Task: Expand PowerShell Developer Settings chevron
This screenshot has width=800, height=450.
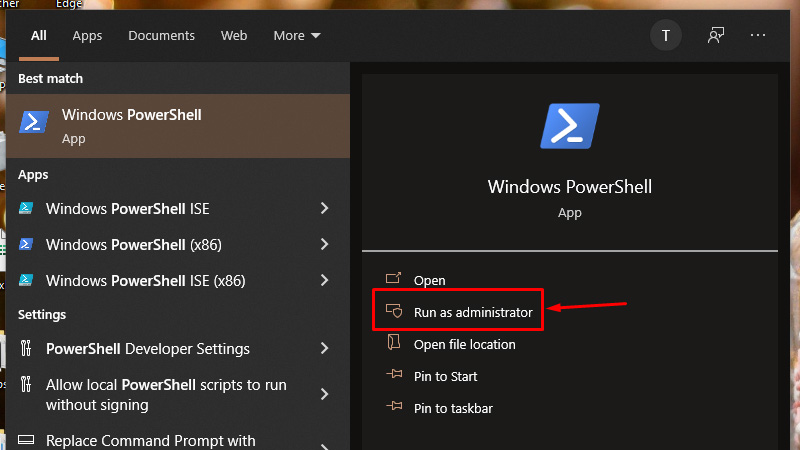Action: click(x=324, y=349)
